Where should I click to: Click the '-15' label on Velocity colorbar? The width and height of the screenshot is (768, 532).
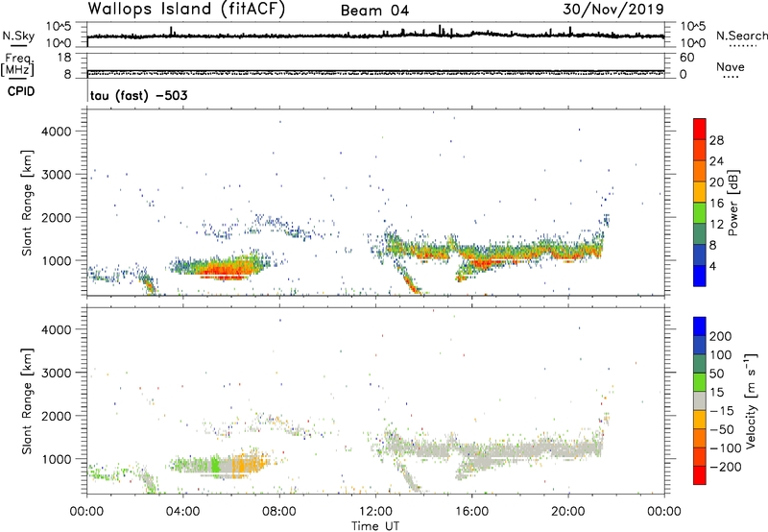pos(721,411)
